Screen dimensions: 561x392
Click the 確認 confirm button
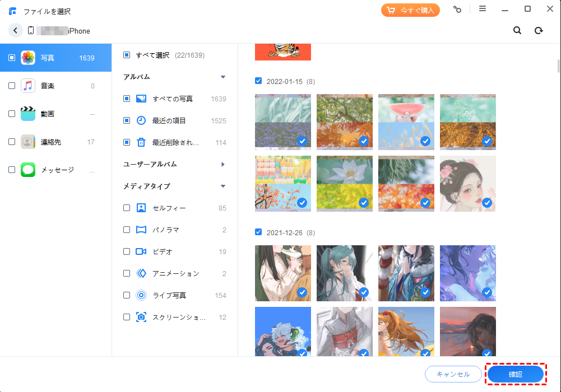click(x=516, y=374)
